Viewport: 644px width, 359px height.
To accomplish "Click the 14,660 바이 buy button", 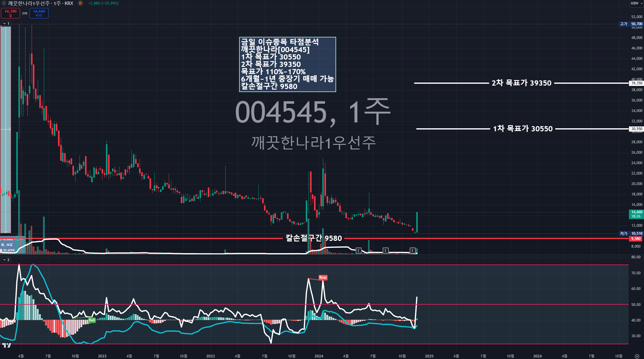I will [x=39, y=13].
